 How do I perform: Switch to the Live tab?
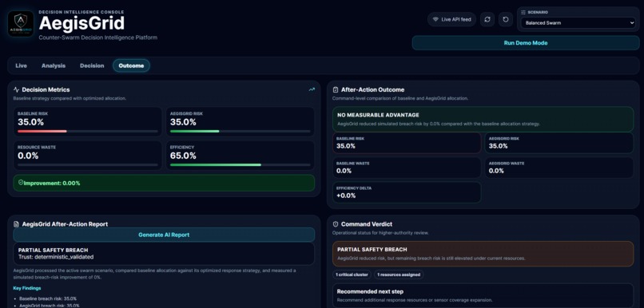click(x=21, y=65)
